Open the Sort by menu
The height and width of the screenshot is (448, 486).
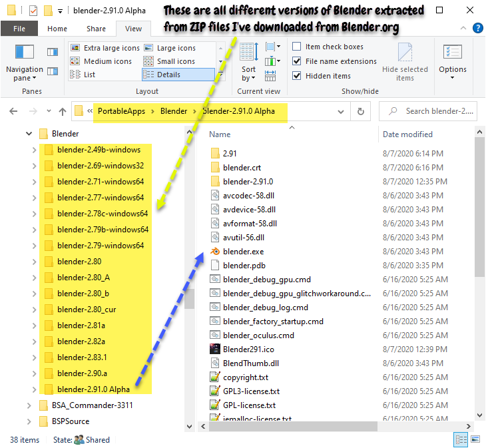[248, 63]
